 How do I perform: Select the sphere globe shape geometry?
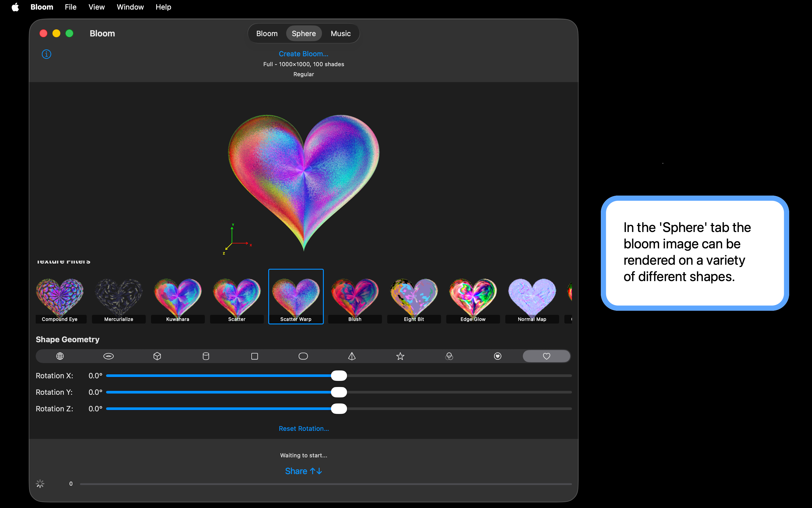60,356
